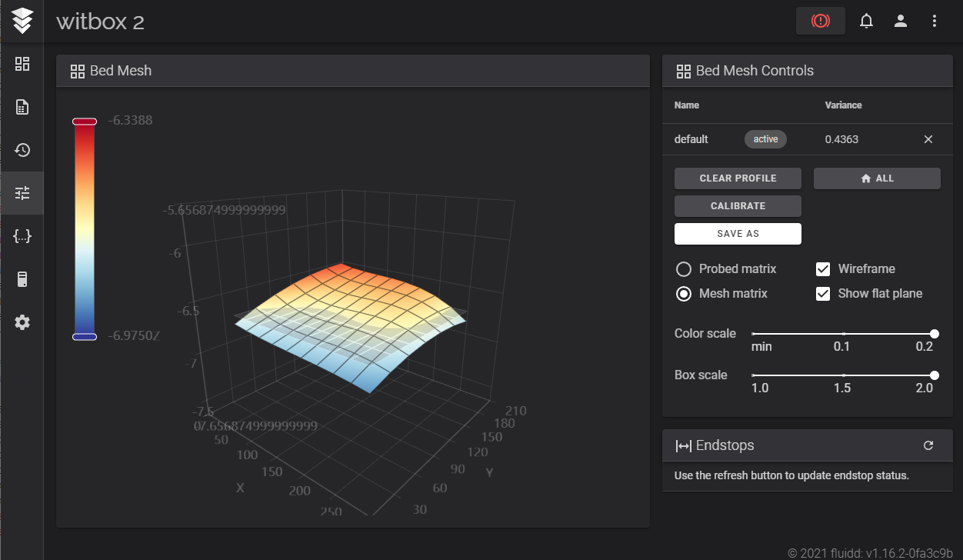Click the Variance column header
963x560 pixels.
click(843, 105)
